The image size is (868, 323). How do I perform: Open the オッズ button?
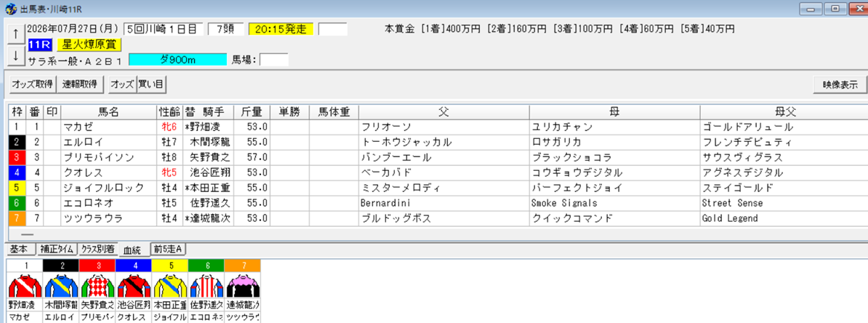pyautogui.click(x=122, y=84)
